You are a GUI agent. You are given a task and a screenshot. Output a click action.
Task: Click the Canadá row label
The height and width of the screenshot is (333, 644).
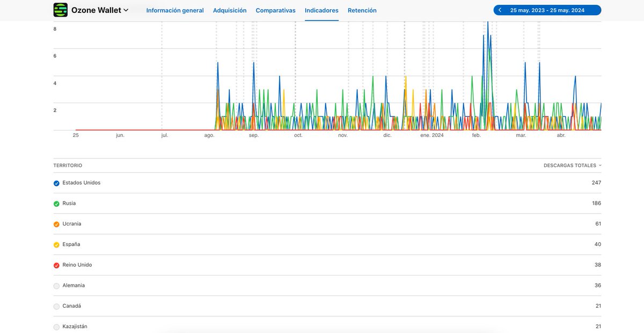pyautogui.click(x=72, y=306)
